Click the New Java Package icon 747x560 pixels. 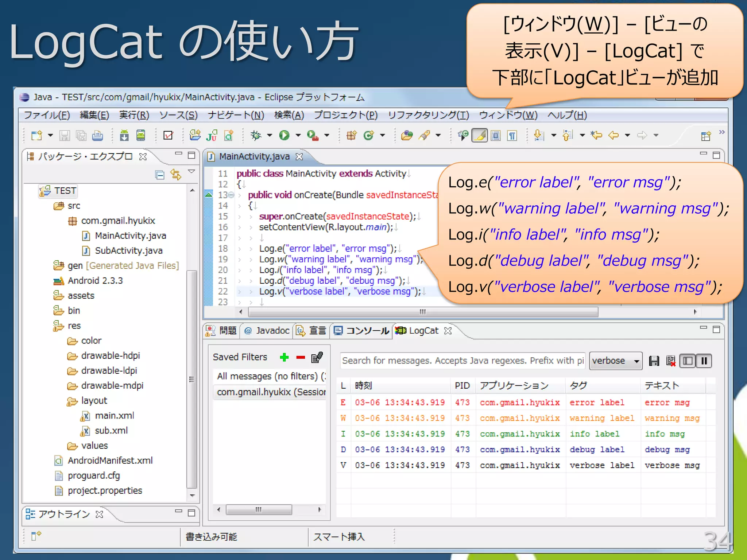point(352,136)
